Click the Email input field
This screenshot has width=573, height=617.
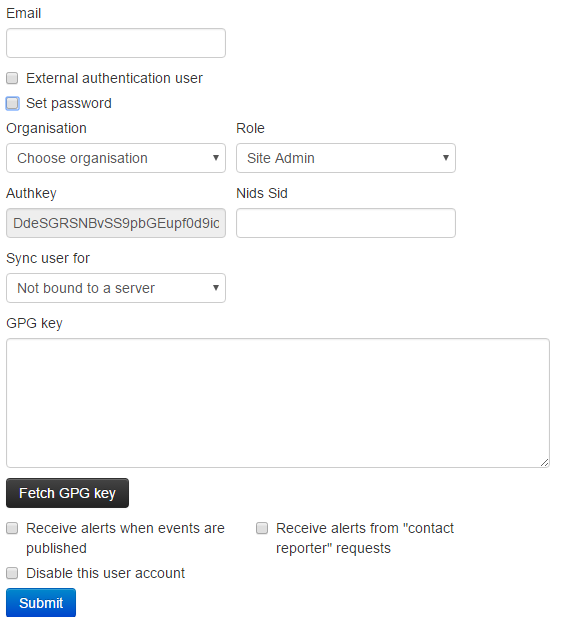pos(116,43)
